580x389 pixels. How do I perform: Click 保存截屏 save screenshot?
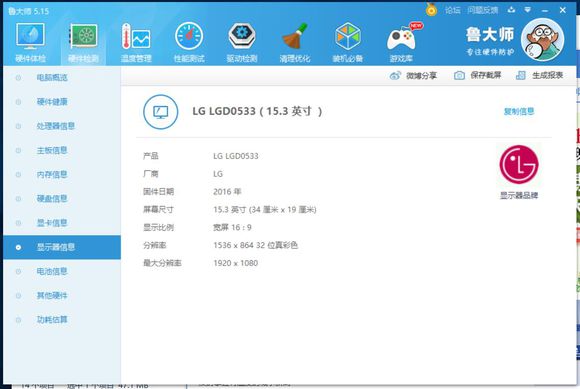[x=486, y=75]
